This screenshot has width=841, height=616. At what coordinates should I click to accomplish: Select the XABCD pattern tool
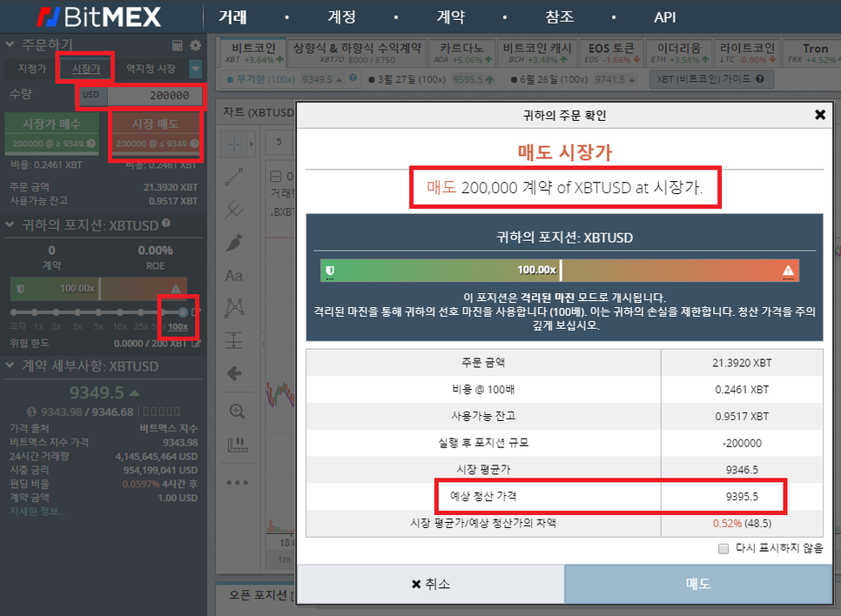(x=234, y=308)
